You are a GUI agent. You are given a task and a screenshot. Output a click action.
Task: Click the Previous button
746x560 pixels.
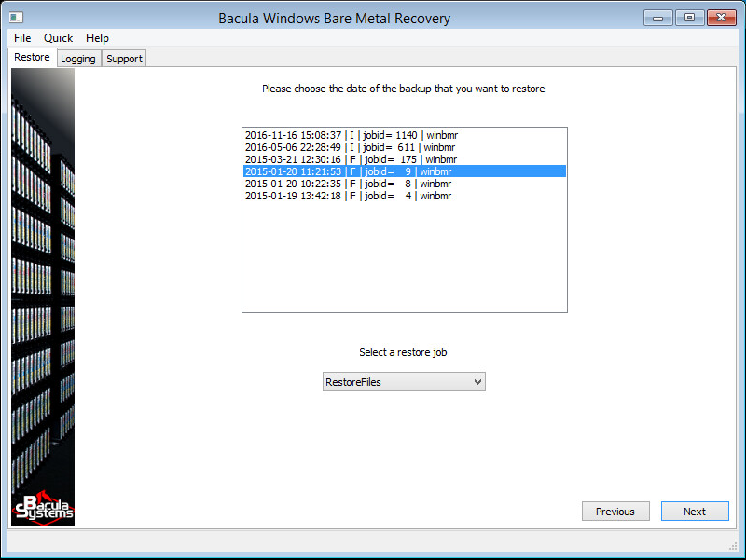point(615,512)
